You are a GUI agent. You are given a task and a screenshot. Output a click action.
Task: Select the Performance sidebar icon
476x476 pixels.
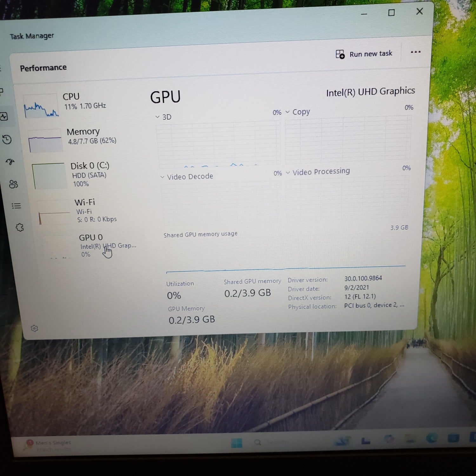click(4, 116)
